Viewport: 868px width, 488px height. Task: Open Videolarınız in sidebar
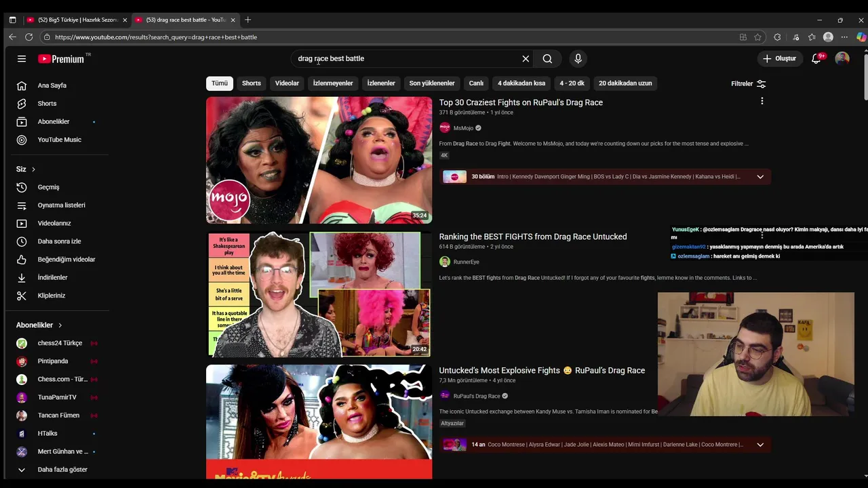[55, 223]
